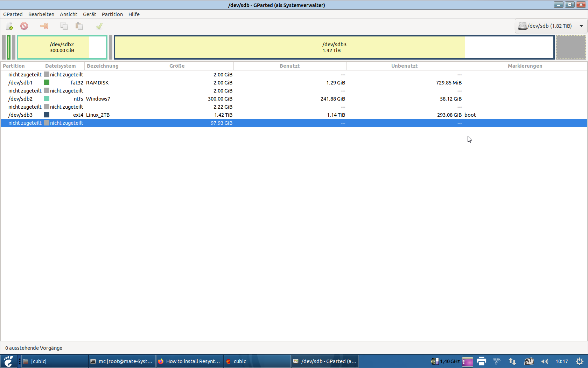Select the /dev/sdb3 partition row
The width and height of the screenshot is (588, 368).
pyautogui.click(x=294, y=115)
